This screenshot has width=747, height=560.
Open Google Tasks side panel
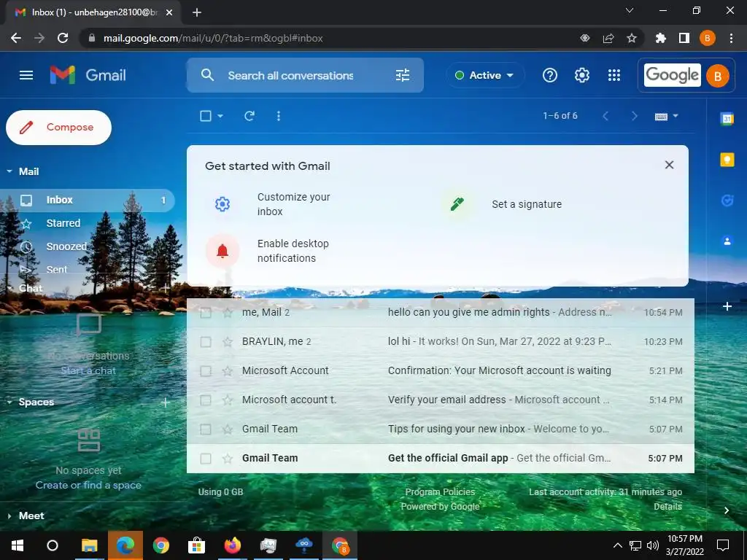point(727,201)
